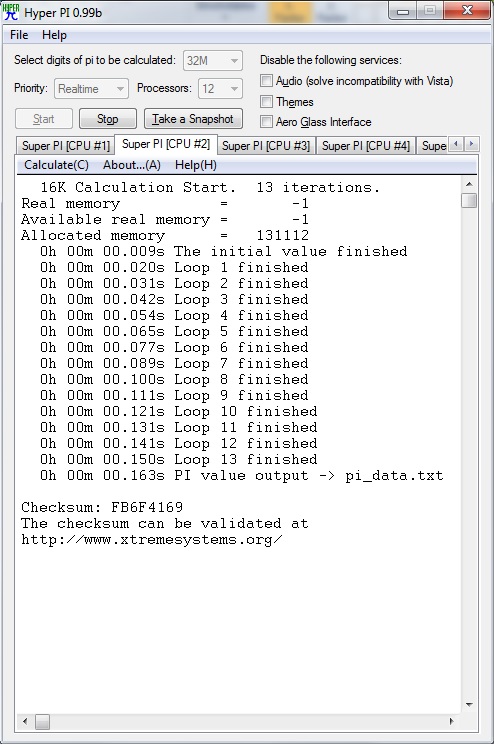The width and height of the screenshot is (494, 744).
Task: Click the vertical scrollbar up arrow
Action: (x=469, y=184)
